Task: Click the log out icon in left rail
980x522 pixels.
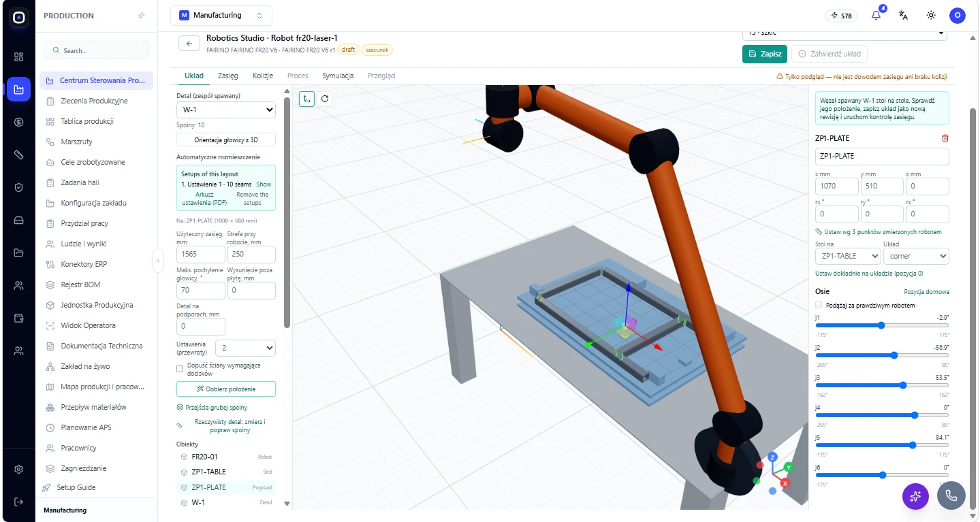Action: pyautogui.click(x=18, y=502)
